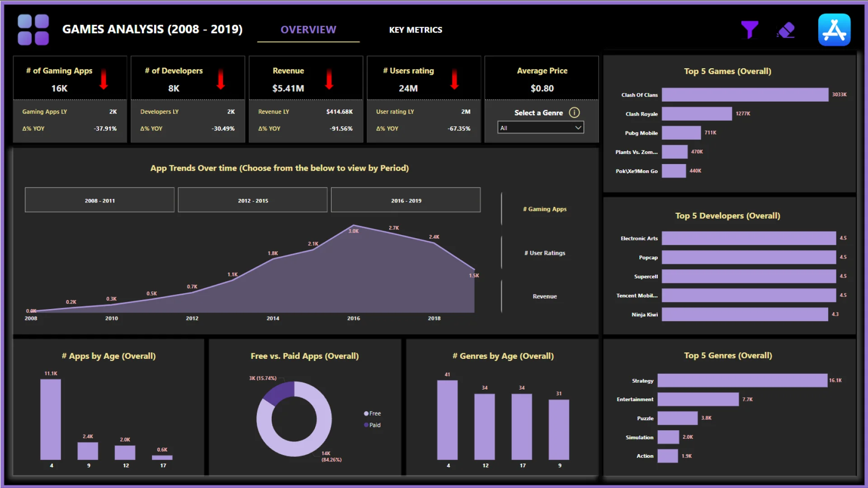Select the Tencent Mobile developer bar

pos(749,295)
